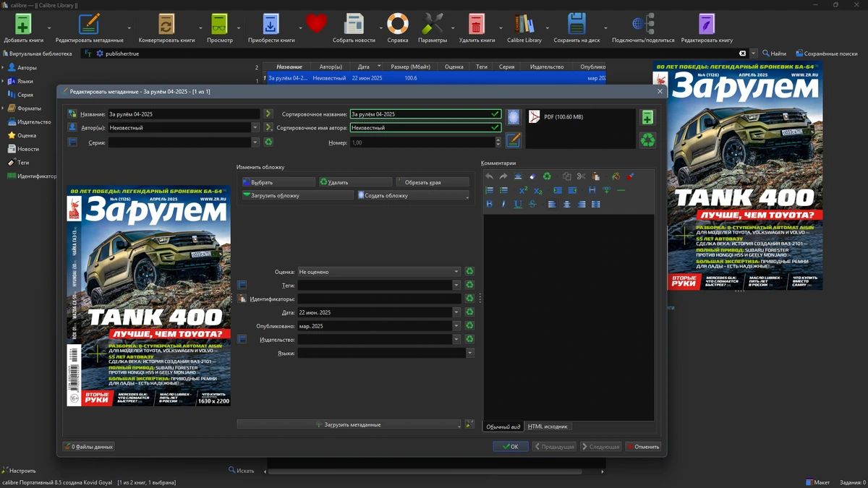Click the Сохранить на диск floppy icon
This screenshot has height=488, width=868.
tap(576, 24)
